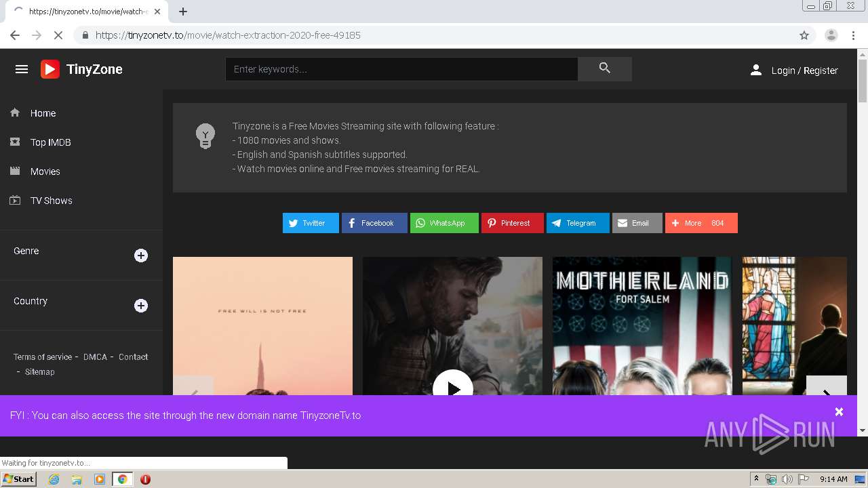Open the 'Free will is not free' poster

pyautogui.click(x=262, y=326)
